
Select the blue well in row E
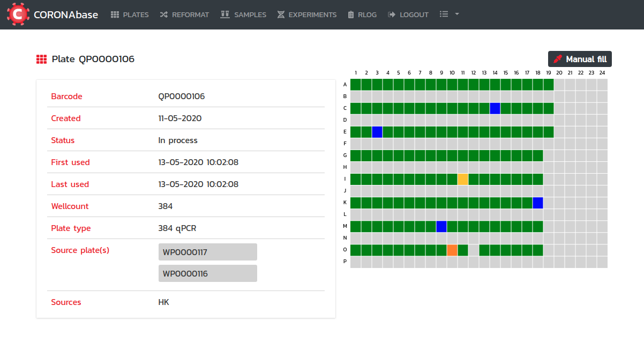pyautogui.click(x=377, y=132)
